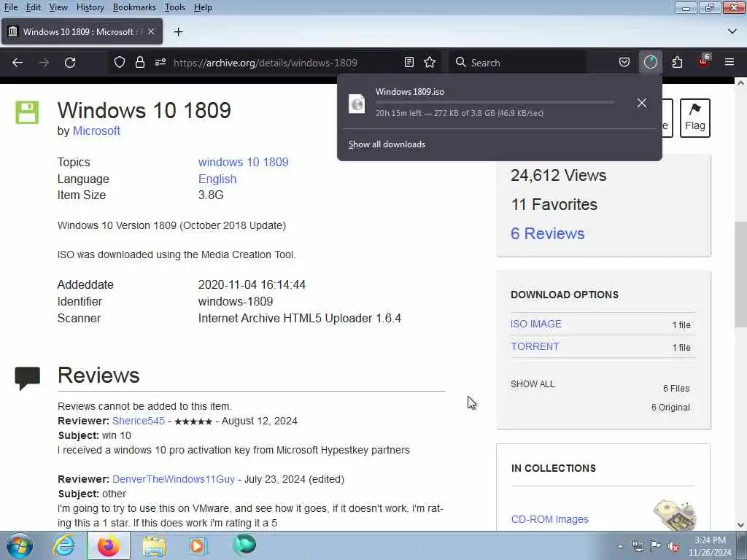747x560 pixels.
Task: Open the windows 10 1809 topic link
Action: 243,162
